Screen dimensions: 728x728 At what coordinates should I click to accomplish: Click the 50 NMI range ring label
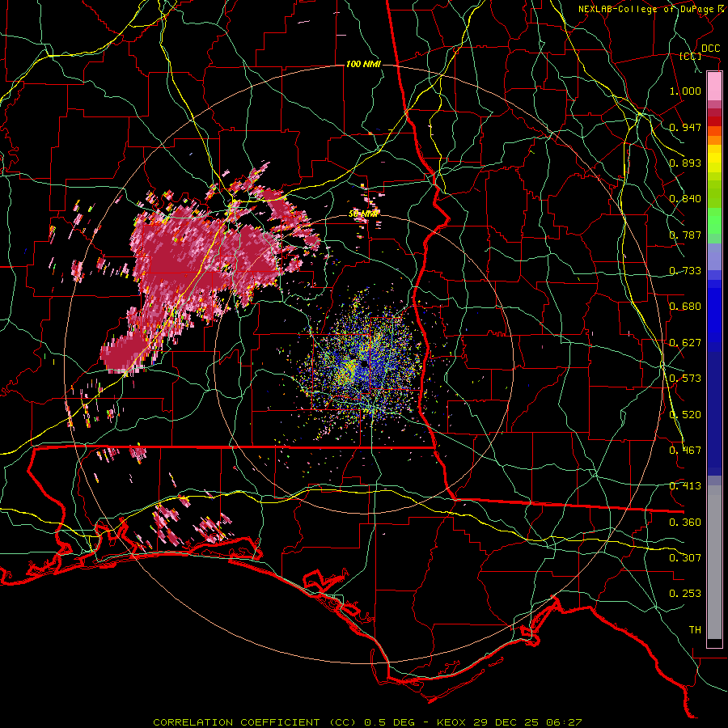[x=363, y=214]
